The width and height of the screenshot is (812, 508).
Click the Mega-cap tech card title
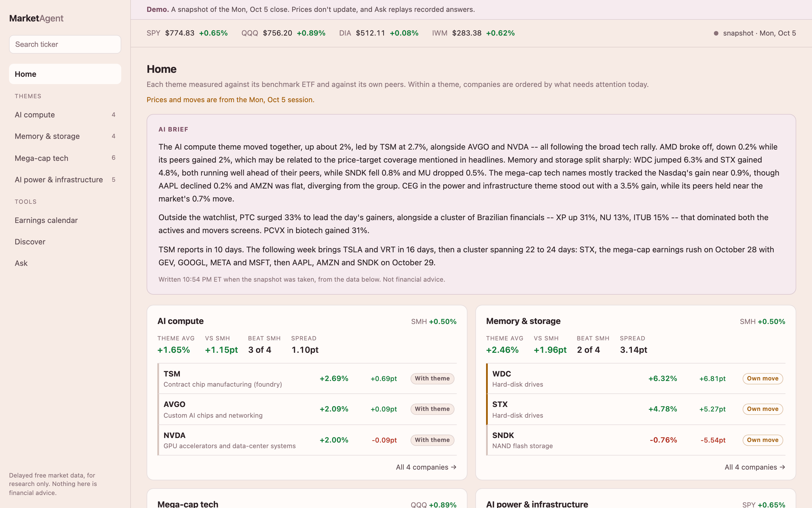(188, 504)
